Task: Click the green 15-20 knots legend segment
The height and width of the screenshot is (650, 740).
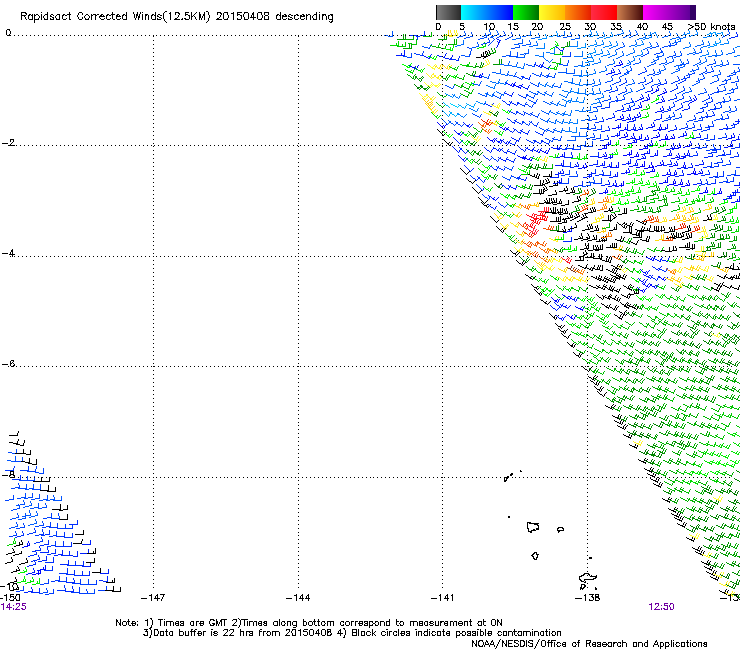Action: point(526,12)
